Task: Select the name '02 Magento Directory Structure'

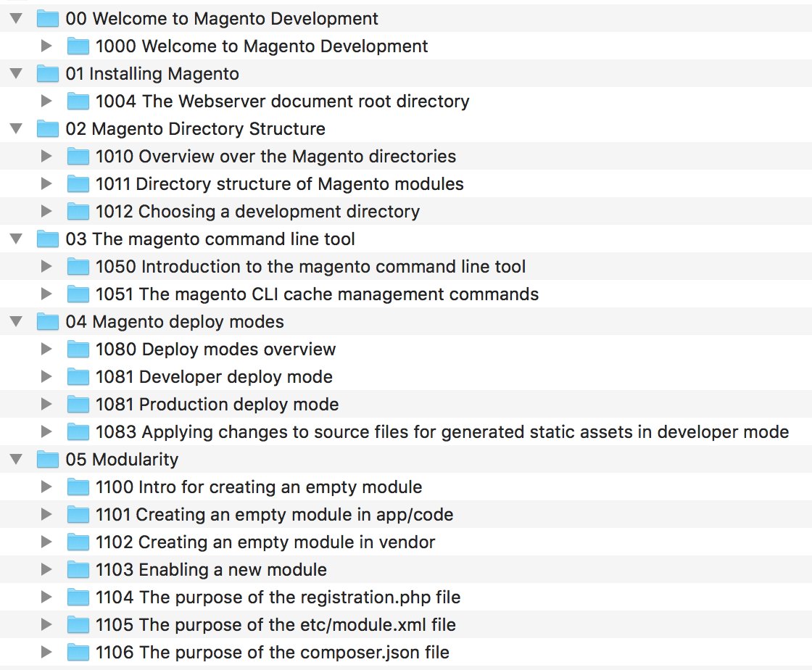Action: click(x=195, y=129)
